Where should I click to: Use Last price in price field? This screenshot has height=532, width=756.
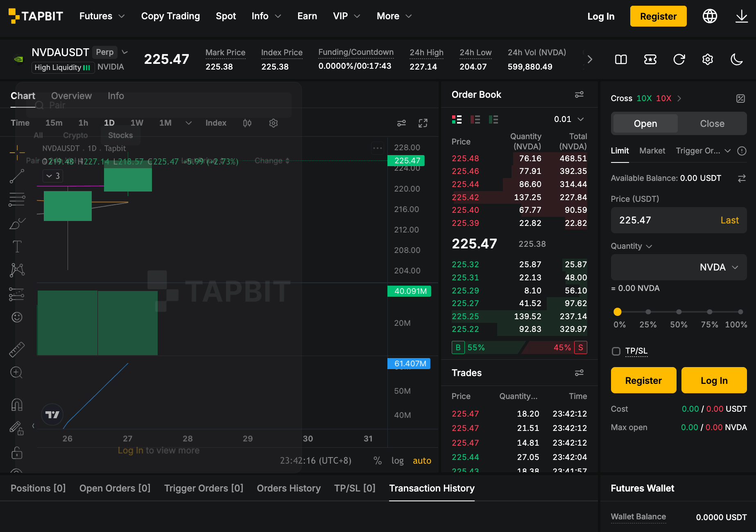[x=729, y=220]
